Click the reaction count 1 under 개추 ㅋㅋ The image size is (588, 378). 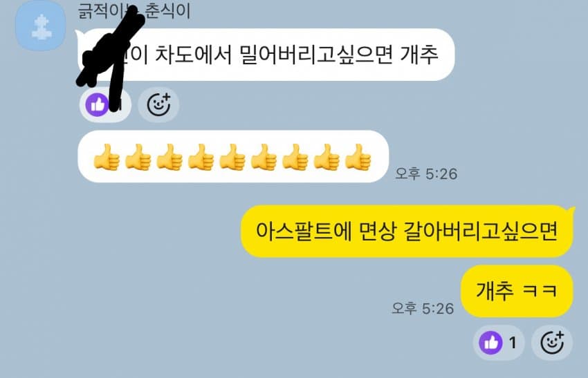click(x=513, y=342)
